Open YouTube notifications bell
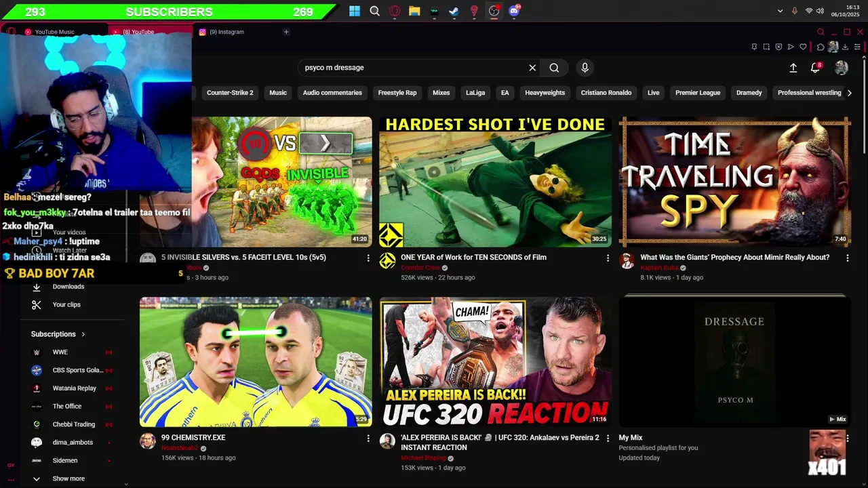 tap(816, 68)
